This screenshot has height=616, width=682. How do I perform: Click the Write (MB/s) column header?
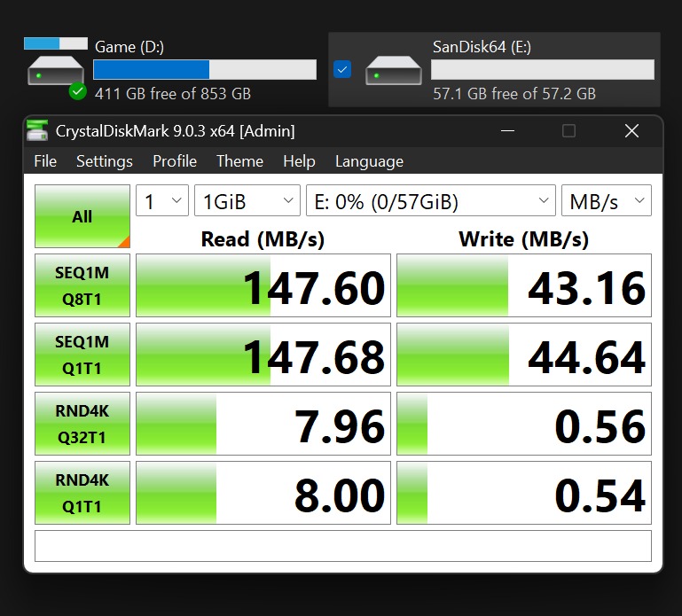coord(523,239)
